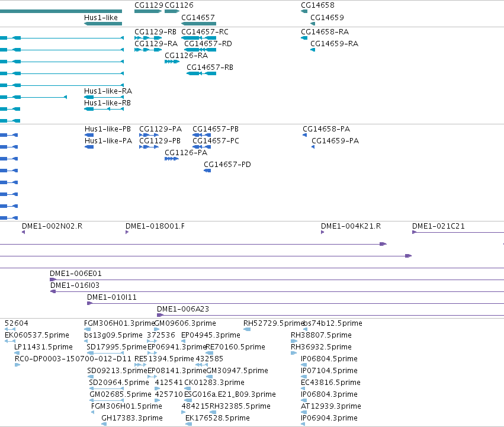
Task: Click transcript Hus1-like-RB
Action: [107, 103]
